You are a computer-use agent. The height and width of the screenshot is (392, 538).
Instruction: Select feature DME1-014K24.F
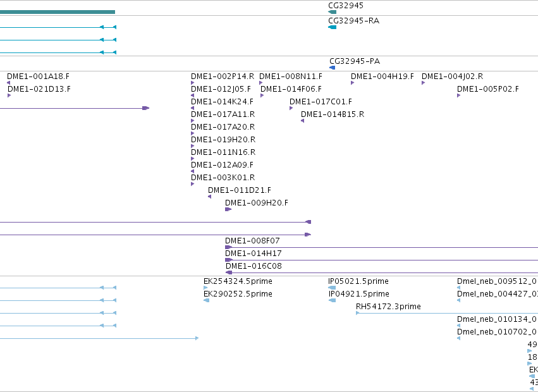click(x=222, y=102)
